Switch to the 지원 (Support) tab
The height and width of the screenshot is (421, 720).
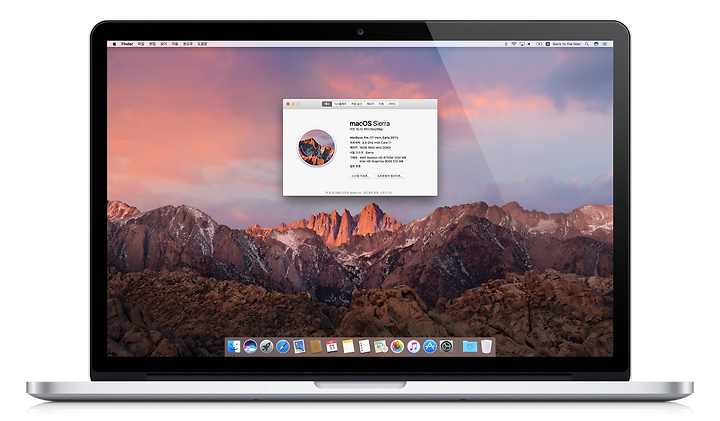click(x=381, y=104)
